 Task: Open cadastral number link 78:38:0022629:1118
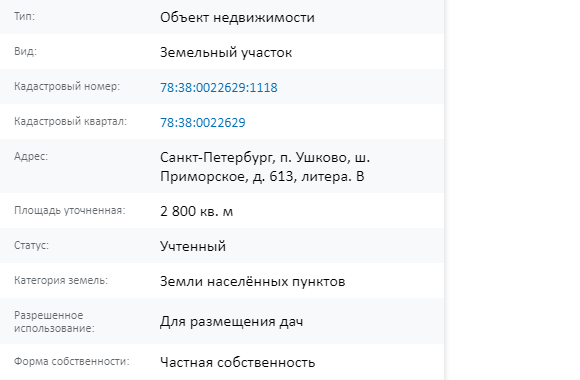point(219,88)
